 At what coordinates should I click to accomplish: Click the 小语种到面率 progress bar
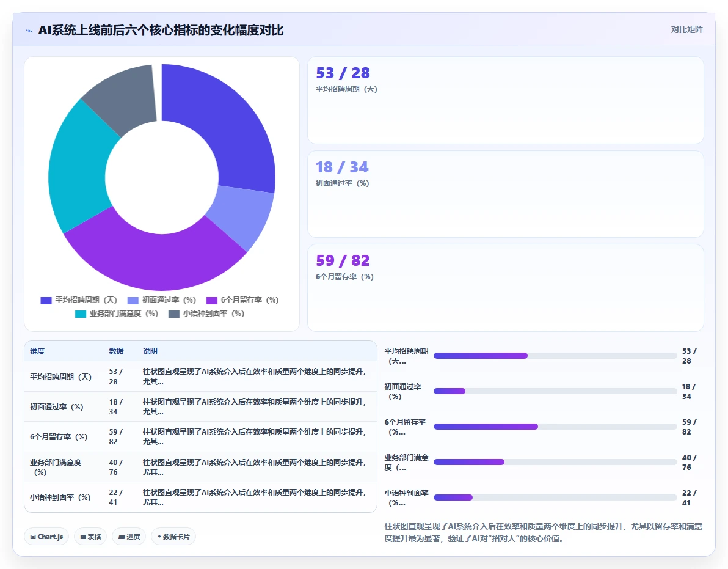point(555,497)
